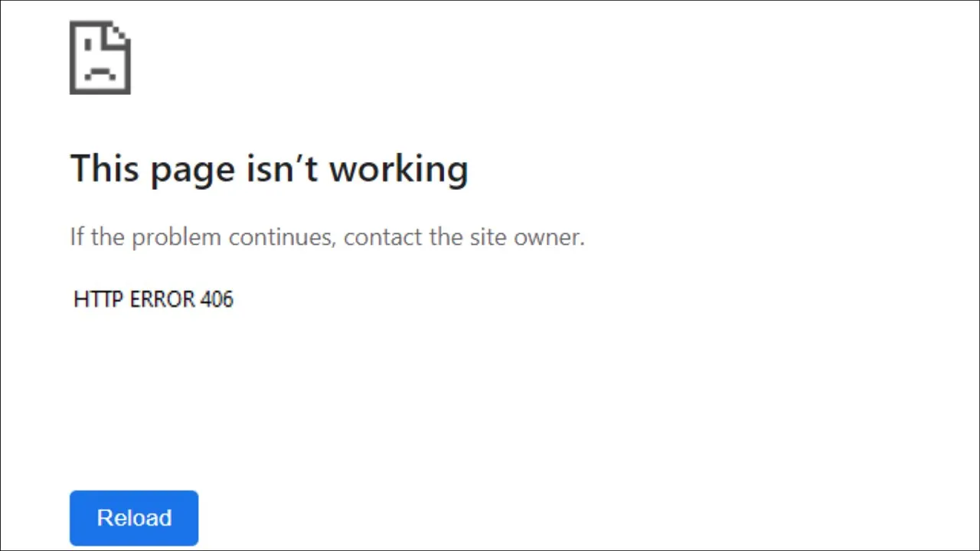Click the word "continues" in the message
Screen dimensions: 980x551
click(282, 237)
